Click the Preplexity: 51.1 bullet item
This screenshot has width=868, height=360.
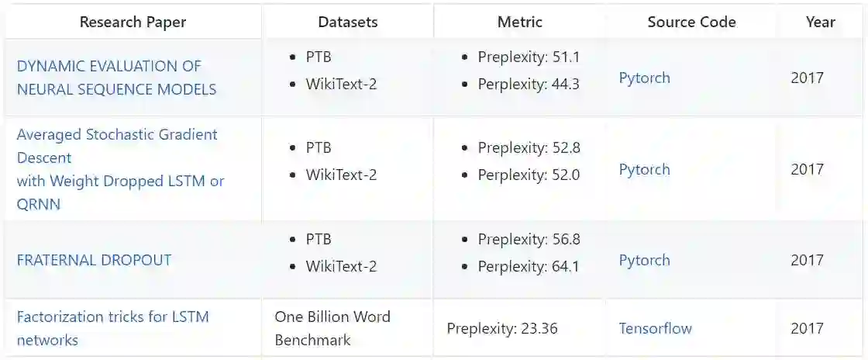coord(529,57)
